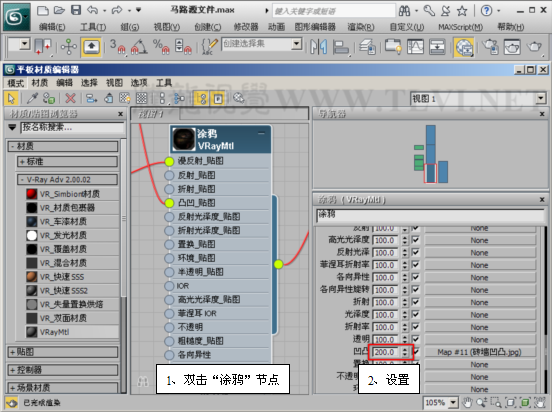Click None button for 折射率

point(479,327)
